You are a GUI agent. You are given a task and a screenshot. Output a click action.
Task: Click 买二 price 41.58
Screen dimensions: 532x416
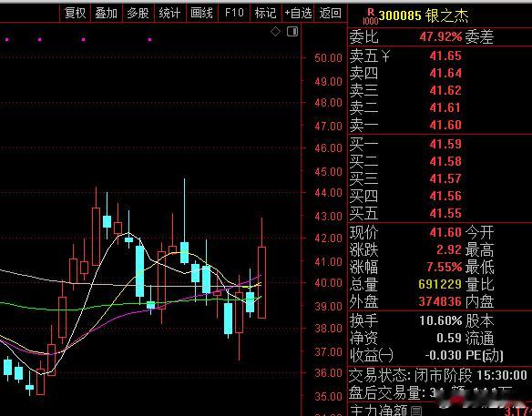(x=445, y=161)
